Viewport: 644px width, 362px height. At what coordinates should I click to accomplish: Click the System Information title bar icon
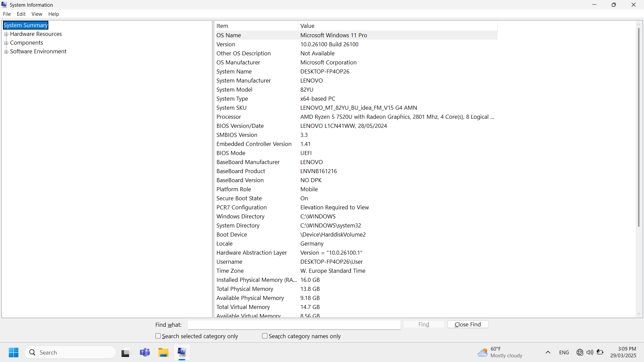click(4, 5)
